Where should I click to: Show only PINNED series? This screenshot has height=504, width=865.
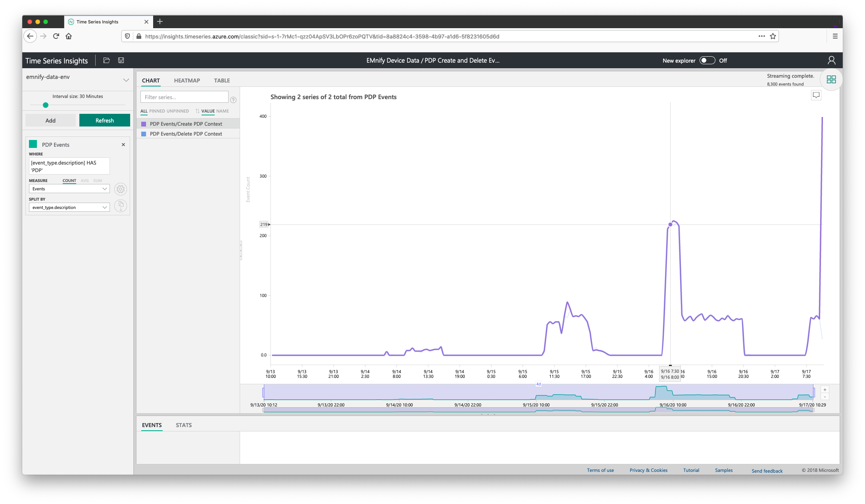click(x=157, y=111)
